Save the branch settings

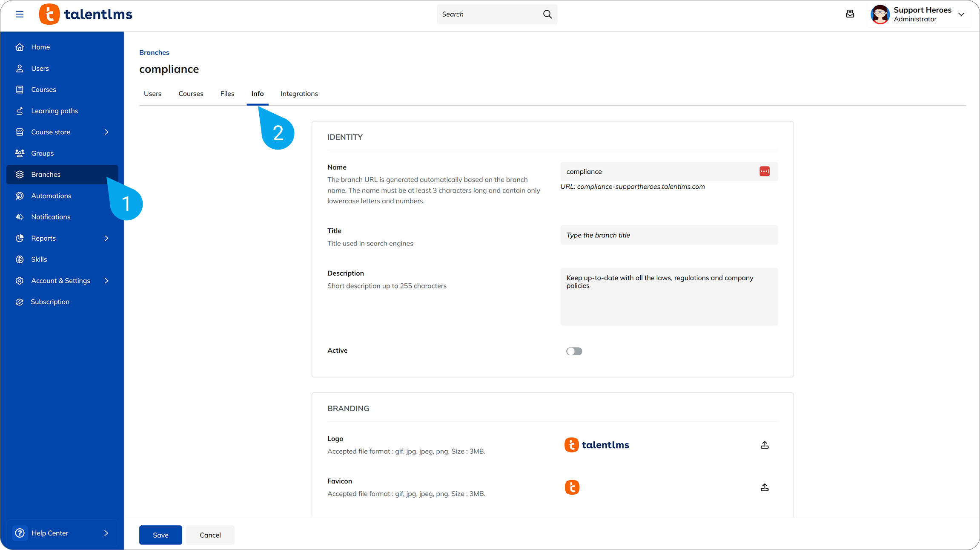pos(160,535)
